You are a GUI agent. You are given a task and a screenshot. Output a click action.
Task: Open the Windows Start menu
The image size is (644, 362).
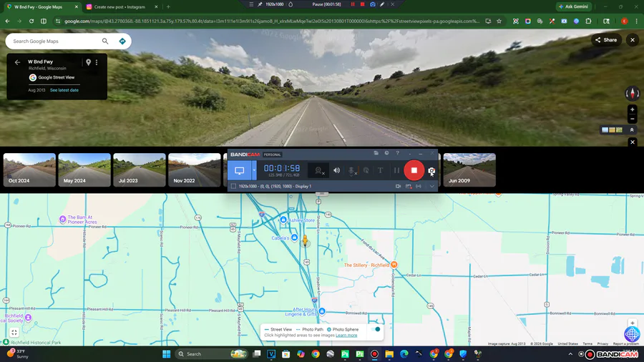166,354
